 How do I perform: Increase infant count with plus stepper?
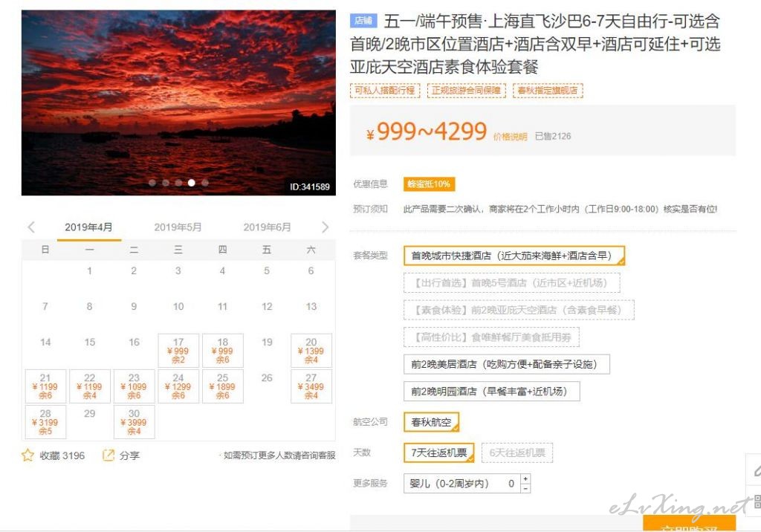tap(525, 479)
